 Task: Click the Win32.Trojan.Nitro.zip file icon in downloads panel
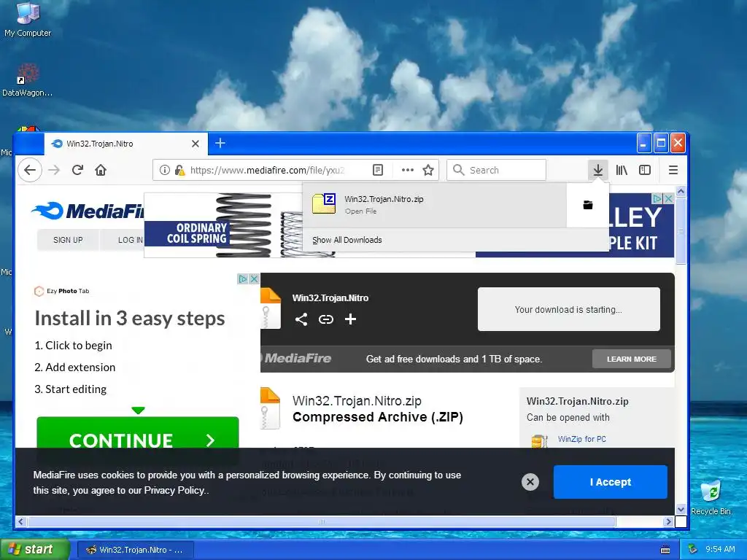click(324, 204)
